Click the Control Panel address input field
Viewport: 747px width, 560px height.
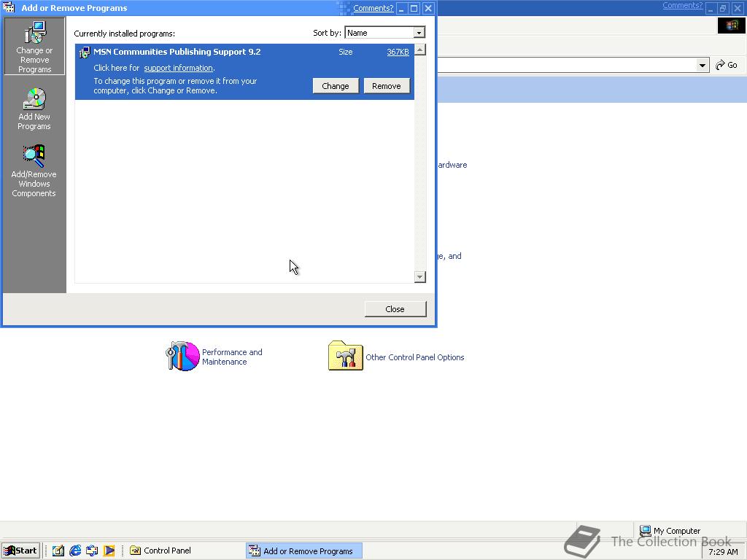(567, 65)
